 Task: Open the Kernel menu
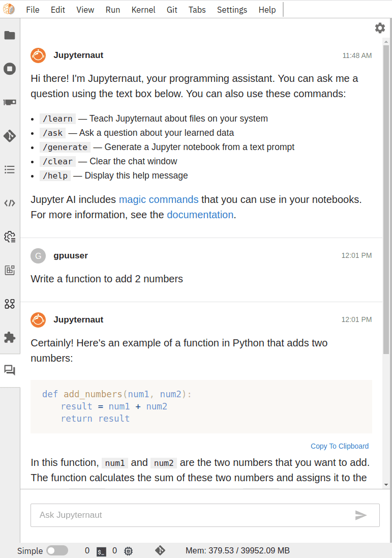click(x=143, y=10)
